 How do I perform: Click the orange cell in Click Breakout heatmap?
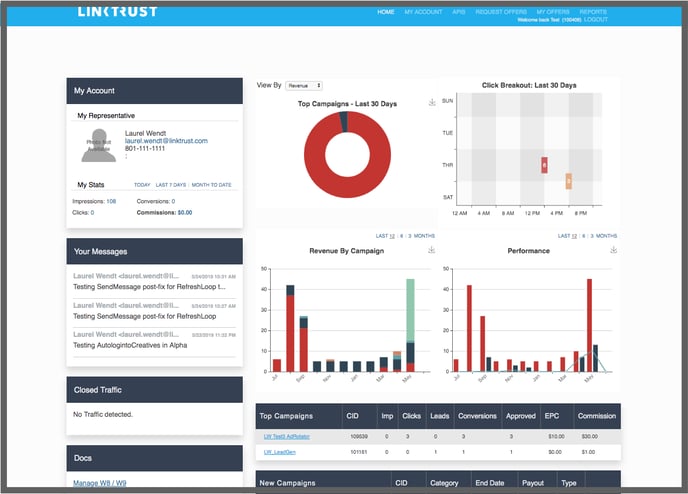[569, 181]
